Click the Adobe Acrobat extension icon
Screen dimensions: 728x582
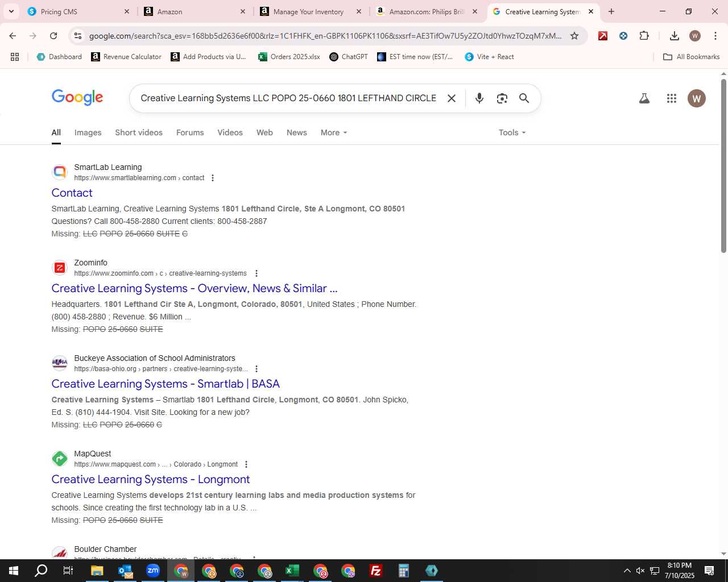(x=603, y=36)
